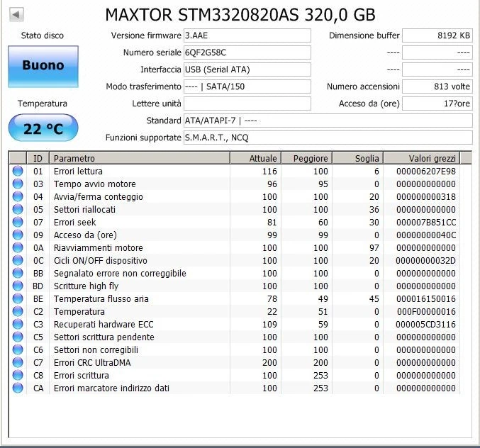Click the back arrow next to disk title
The width and height of the screenshot is (480, 448).
(16, 14)
